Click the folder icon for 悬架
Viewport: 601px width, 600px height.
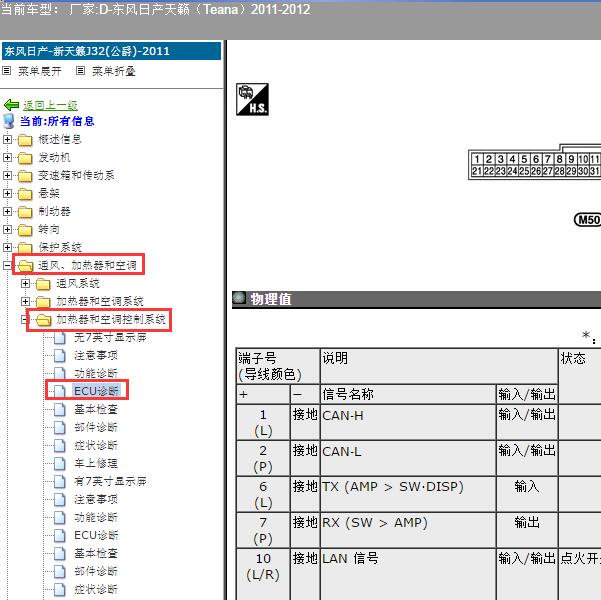tap(25, 194)
